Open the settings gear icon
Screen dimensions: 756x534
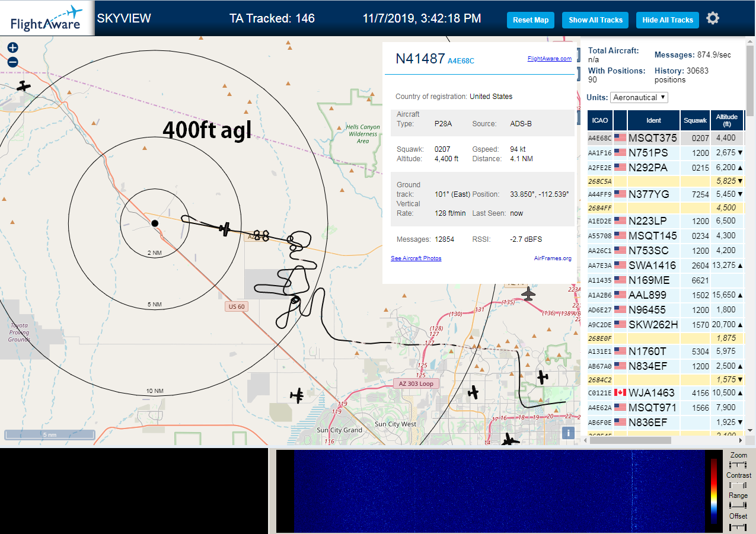point(713,18)
